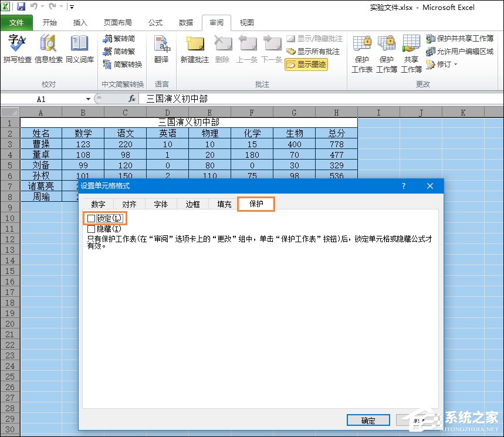Switch to the 数字 tab in the dialog
504x437 pixels.
tap(97, 204)
